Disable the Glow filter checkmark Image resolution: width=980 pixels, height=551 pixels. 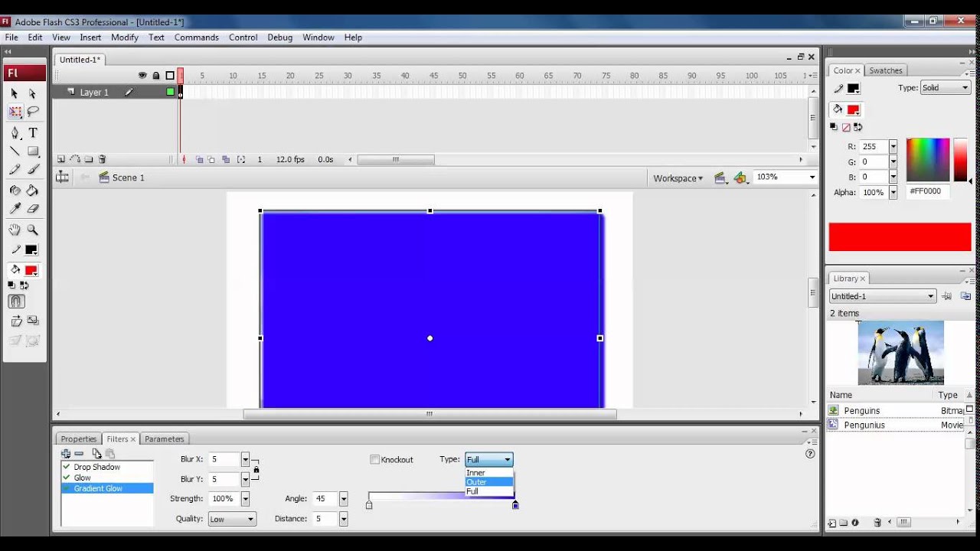tap(67, 478)
